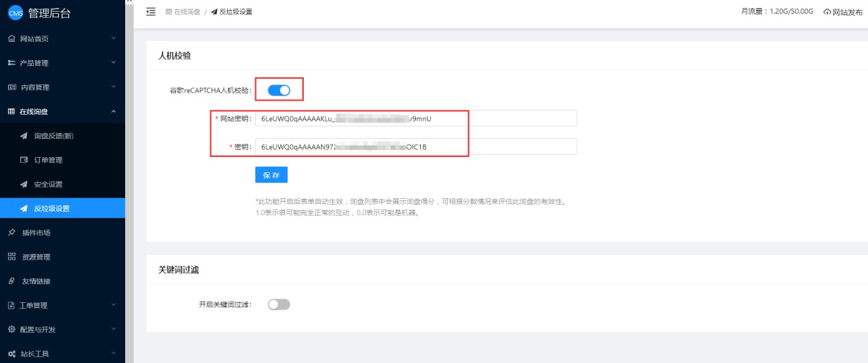Collapse sidebar with the menu fold icon

(x=151, y=12)
